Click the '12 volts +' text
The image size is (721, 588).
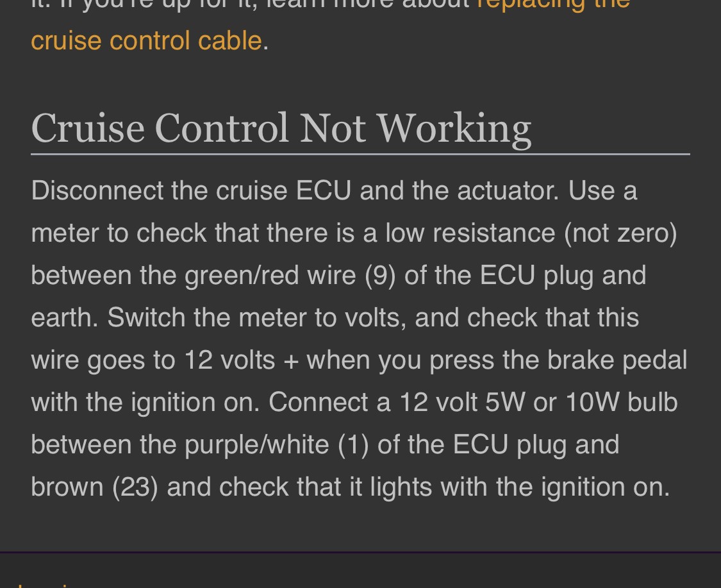(x=241, y=360)
